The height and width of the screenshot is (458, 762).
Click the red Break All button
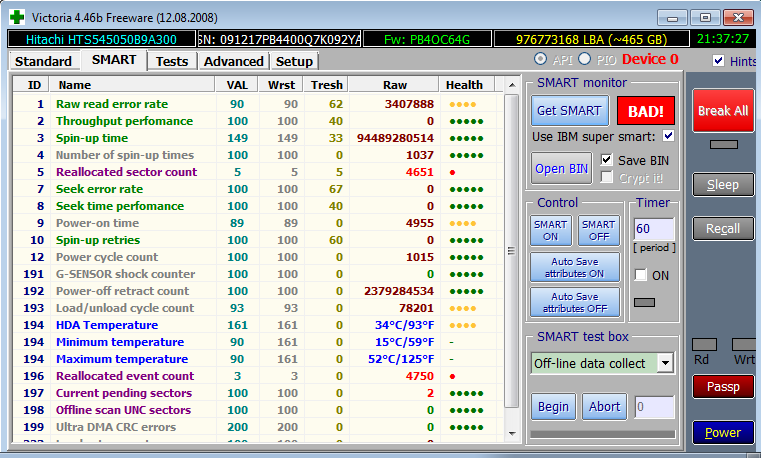pos(722,110)
